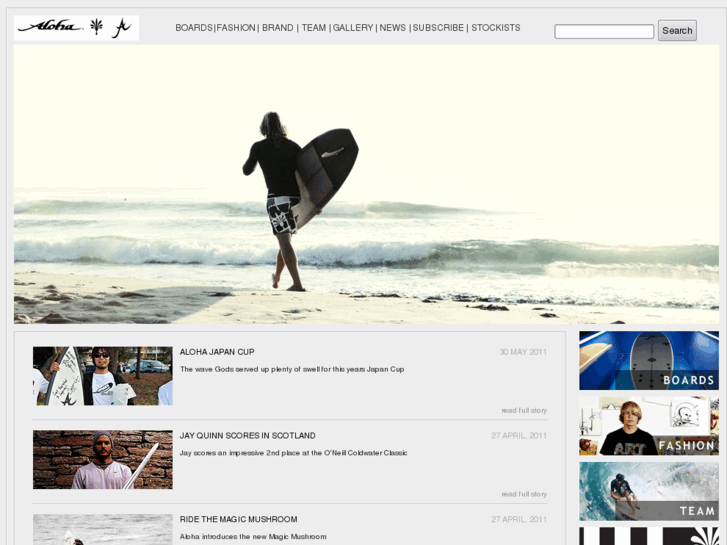727x545 pixels.
Task: Click the Magic Mushroom article date '27 APRIL, 2011'
Action: click(x=519, y=519)
